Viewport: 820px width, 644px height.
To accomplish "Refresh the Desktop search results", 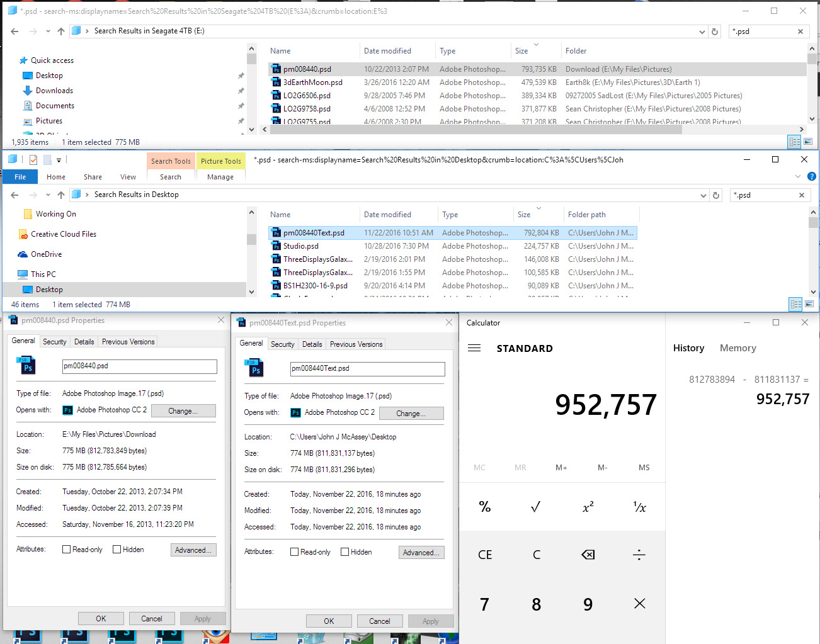I will point(715,195).
